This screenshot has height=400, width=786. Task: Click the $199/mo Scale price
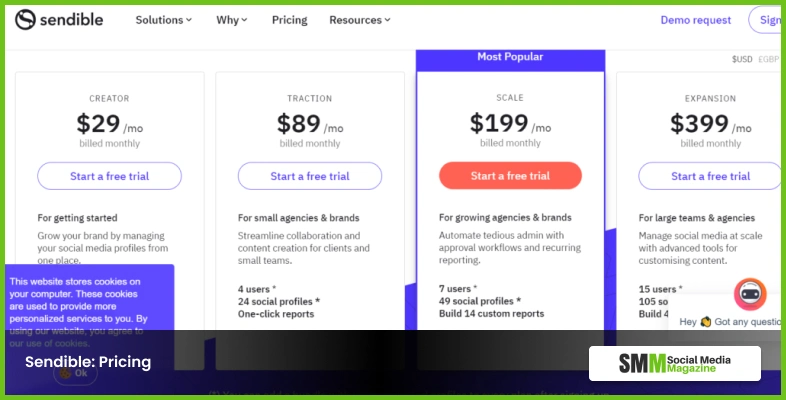[x=510, y=124]
